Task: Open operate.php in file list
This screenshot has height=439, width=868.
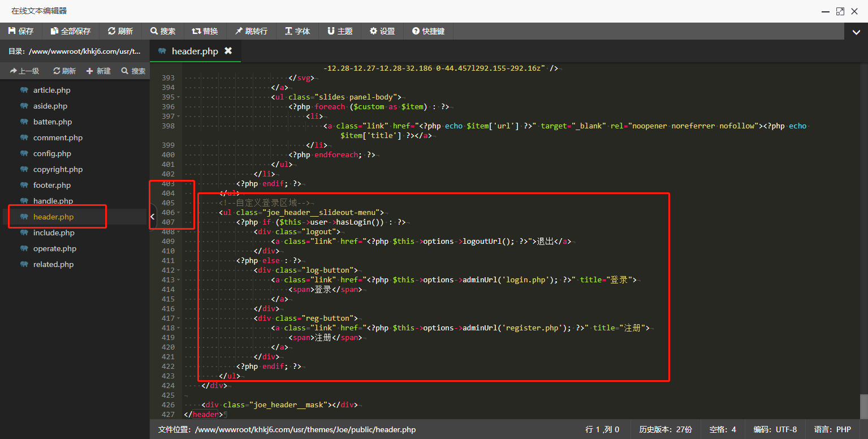Action: [55, 248]
